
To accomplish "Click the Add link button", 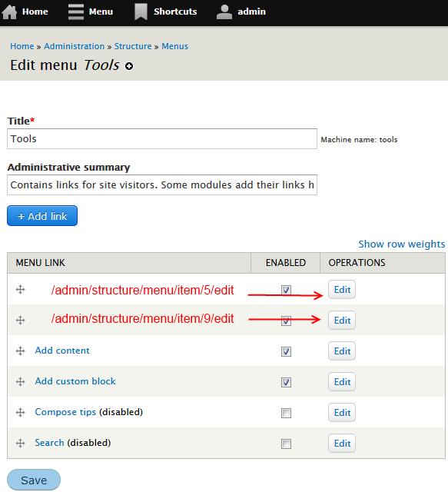I will [x=42, y=216].
